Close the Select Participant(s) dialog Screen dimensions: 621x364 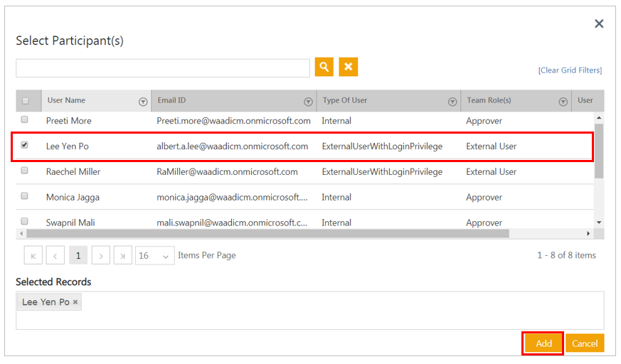click(599, 24)
